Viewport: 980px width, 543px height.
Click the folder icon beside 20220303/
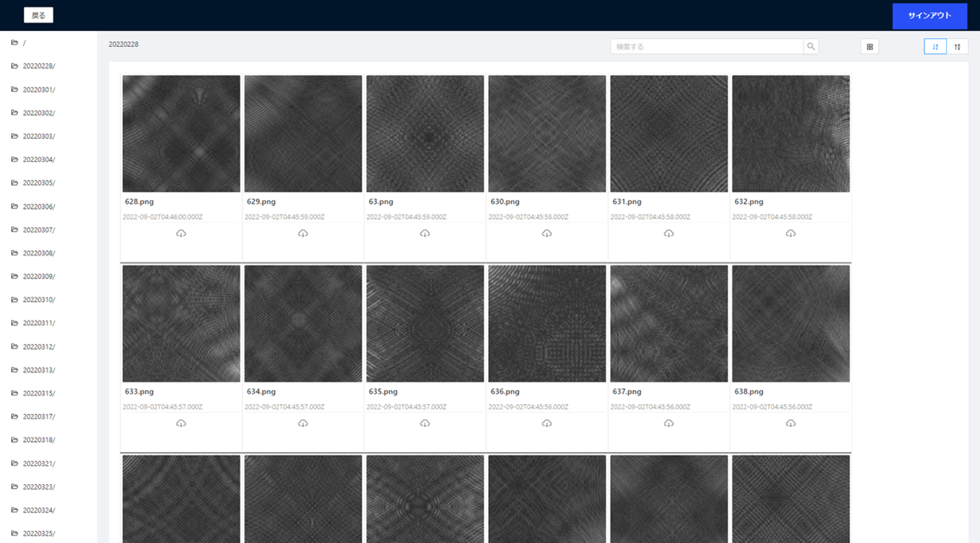pyautogui.click(x=14, y=137)
